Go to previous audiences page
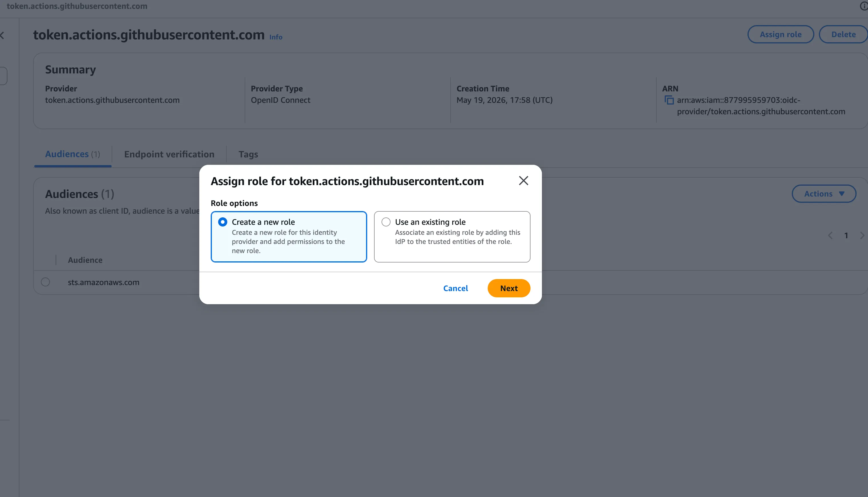The image size is (868, 497). [x=830, y=235]
